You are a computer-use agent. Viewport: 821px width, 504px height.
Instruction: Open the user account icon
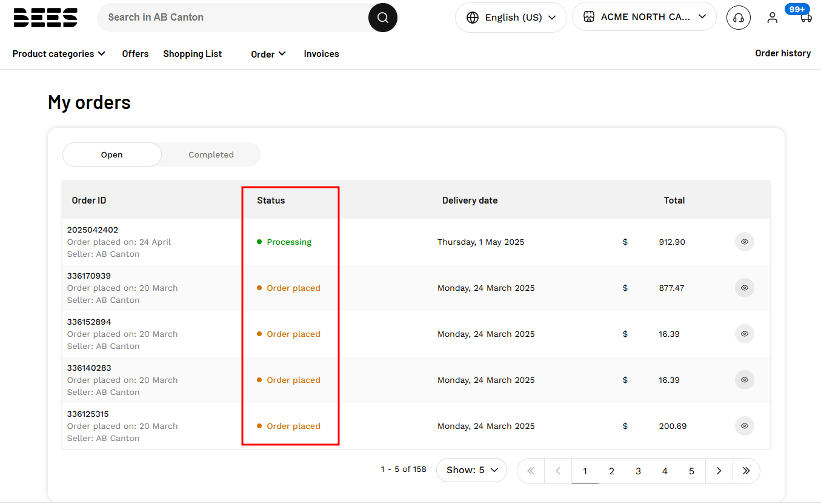[772, 18]
